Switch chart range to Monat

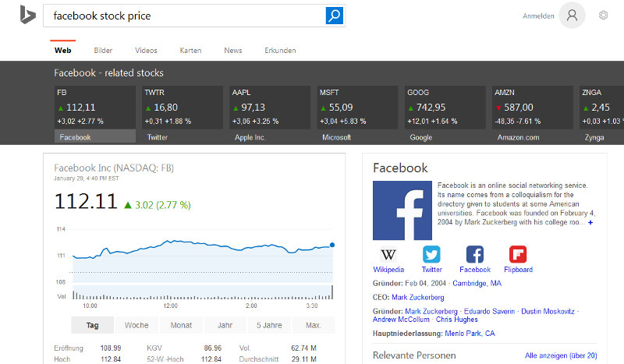[x=181, y=325]
